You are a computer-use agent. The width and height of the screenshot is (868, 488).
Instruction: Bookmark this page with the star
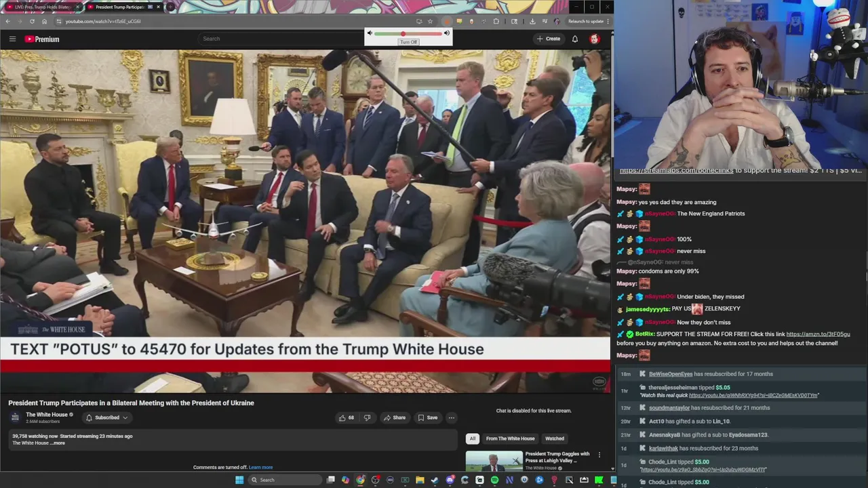coord(430,21)
